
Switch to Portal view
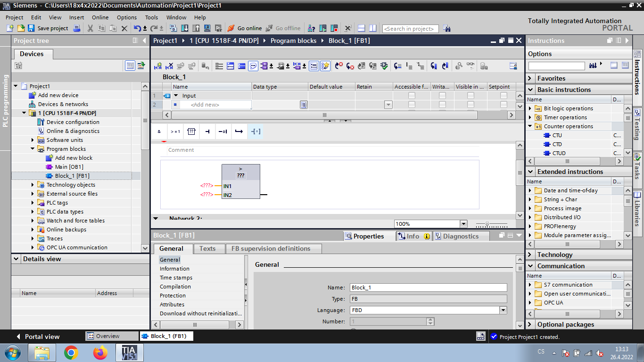tap(38, 337)
